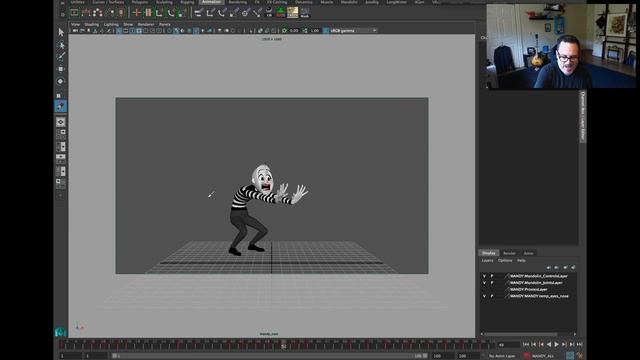Toggle visibility V of Mandolin_JointsLayer

click(484, 283)
